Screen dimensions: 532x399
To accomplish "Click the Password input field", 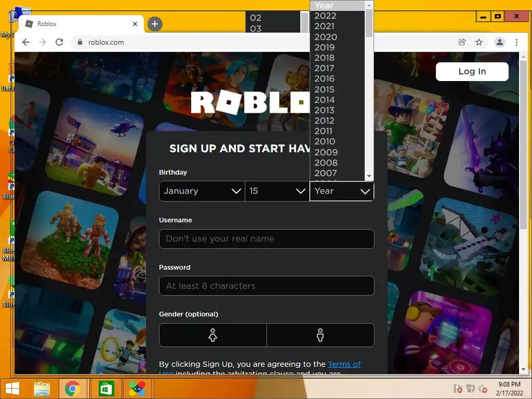I will 267,286.
